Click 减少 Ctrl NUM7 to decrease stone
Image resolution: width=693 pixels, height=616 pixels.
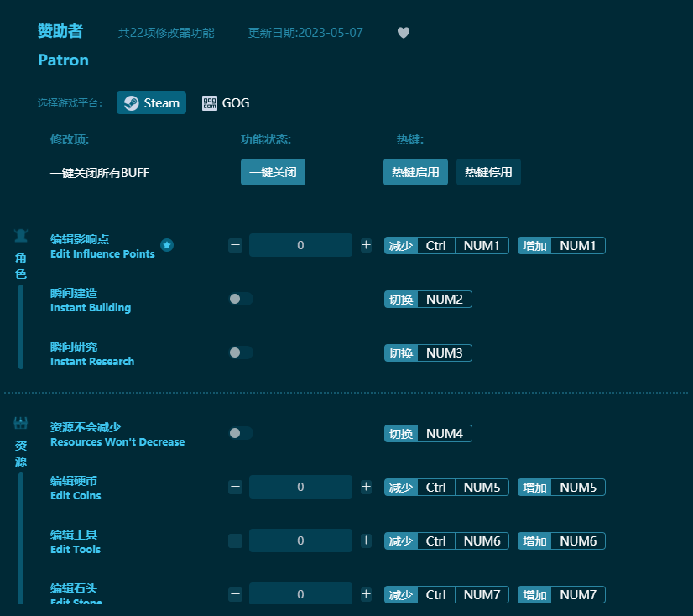pyautogui.click(x=445, y=594)
